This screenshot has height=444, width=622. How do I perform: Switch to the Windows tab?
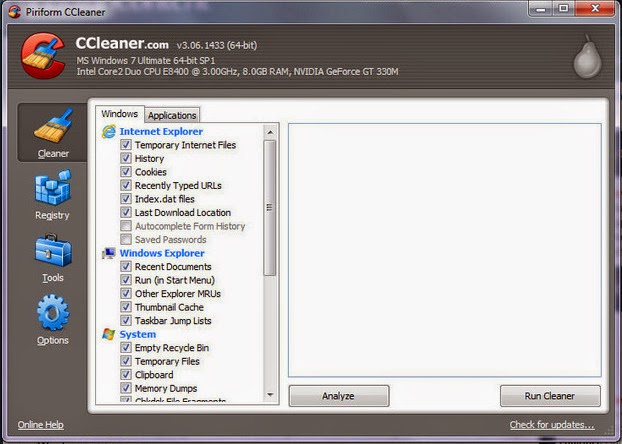click(x=119, y=114)
